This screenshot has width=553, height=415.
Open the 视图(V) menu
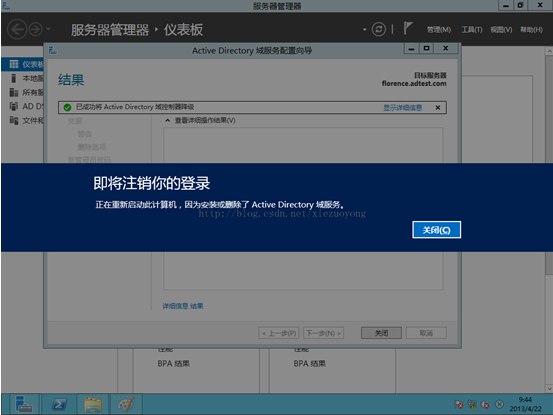pos(501,30)
